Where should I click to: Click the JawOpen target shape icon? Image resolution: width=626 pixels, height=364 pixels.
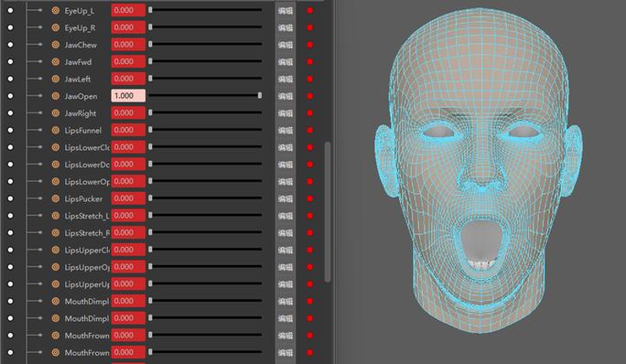point(56,96)
